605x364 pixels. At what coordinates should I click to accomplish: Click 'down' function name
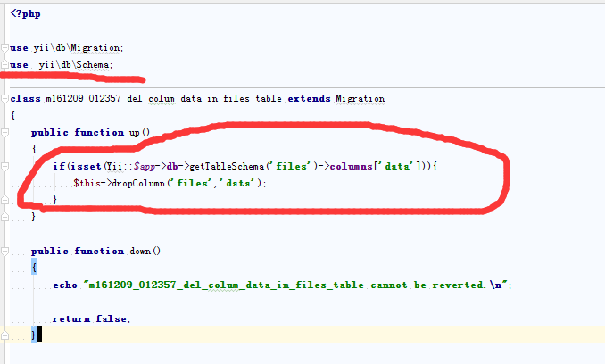tap(140, 252)
